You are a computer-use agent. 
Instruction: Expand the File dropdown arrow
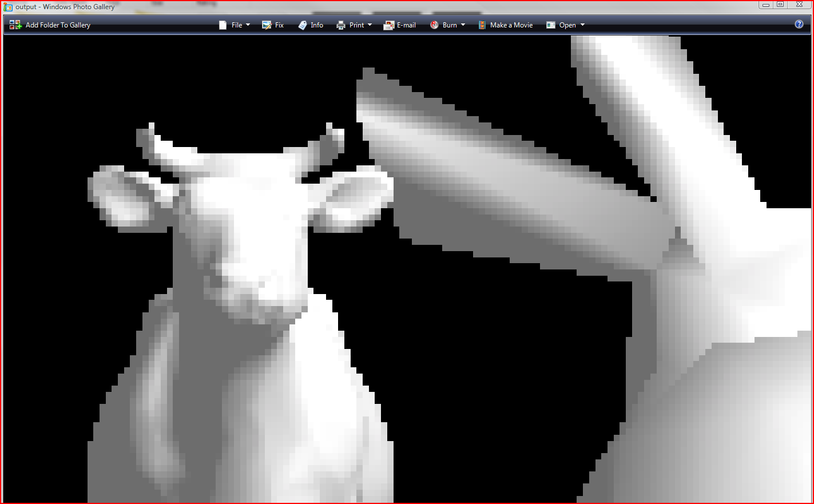(x=248, y=25)
